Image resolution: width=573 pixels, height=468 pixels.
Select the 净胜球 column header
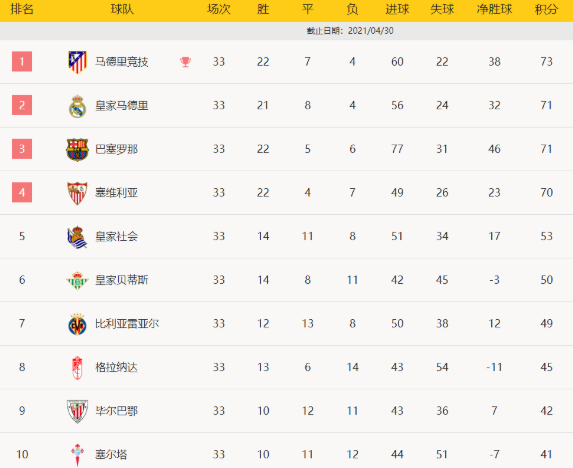point(494,9)
